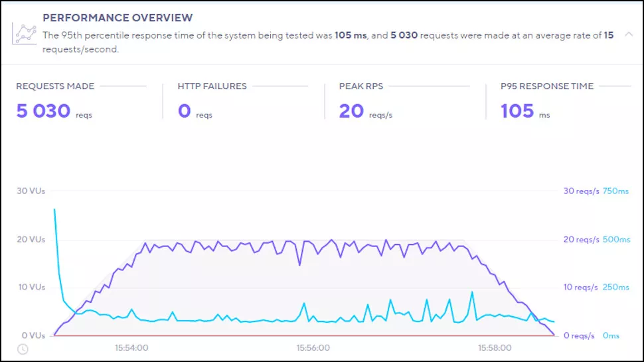Click the 250ms axis label

[x=615, y=287]
